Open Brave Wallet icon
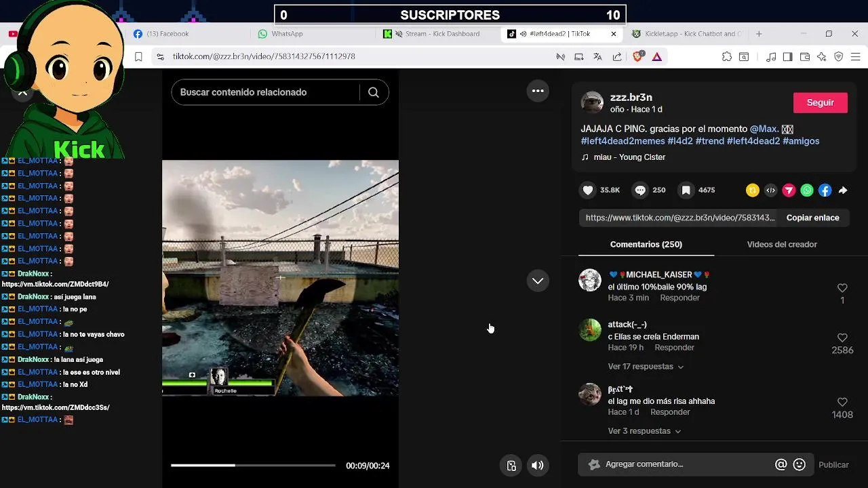The width and height of the screenshot is (868, 488). (x=805, y=57)
